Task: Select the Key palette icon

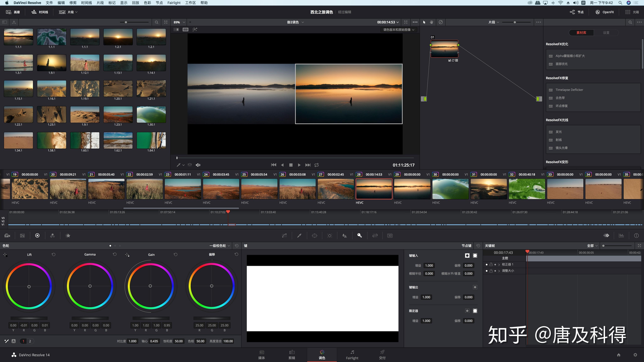Action: (360, 236)
